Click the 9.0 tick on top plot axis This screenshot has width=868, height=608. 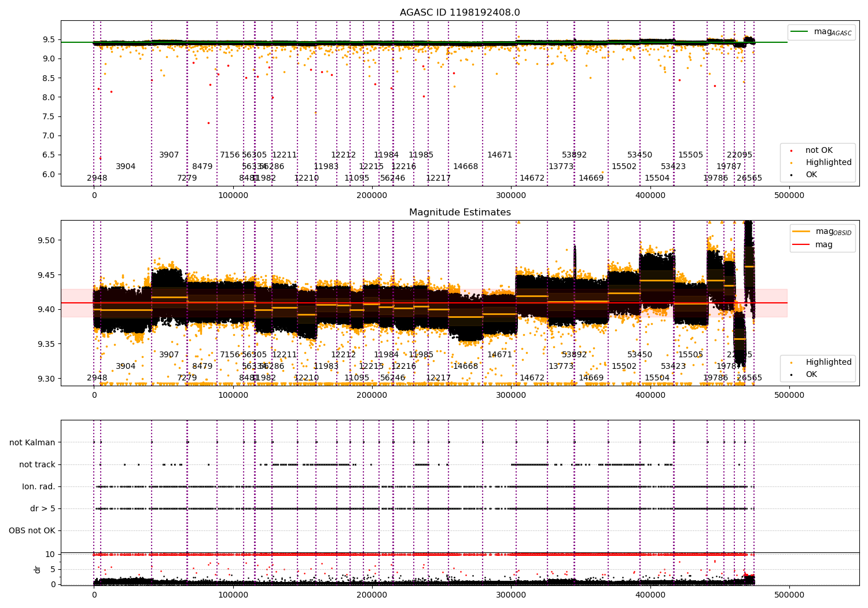[49, 58]
